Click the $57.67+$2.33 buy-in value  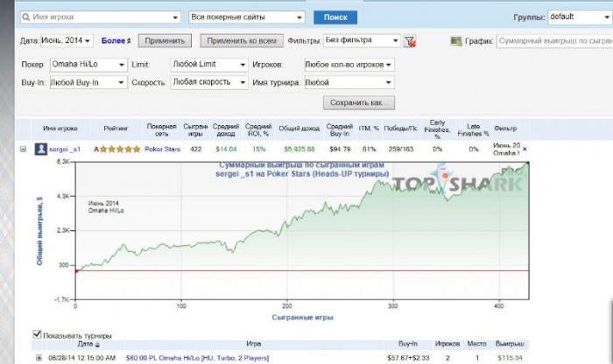[x=408, y=358]
